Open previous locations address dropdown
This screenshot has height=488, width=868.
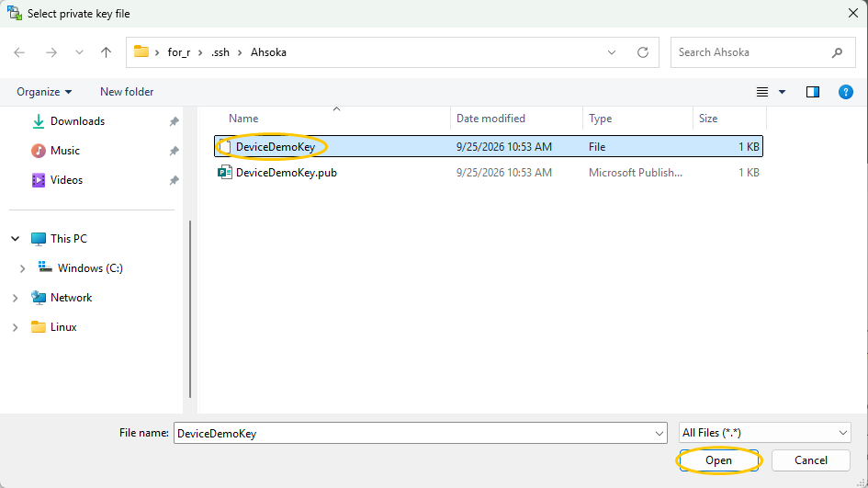click(612, 52)
